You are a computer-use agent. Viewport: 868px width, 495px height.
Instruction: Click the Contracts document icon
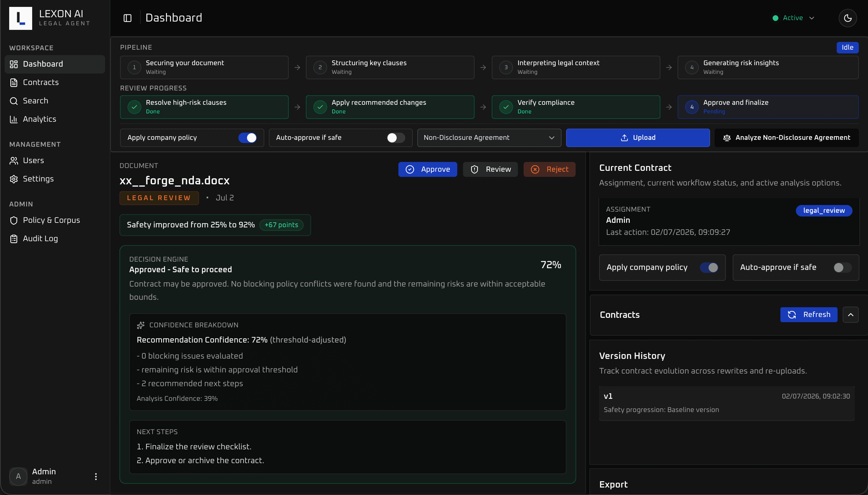coord(13,82)
